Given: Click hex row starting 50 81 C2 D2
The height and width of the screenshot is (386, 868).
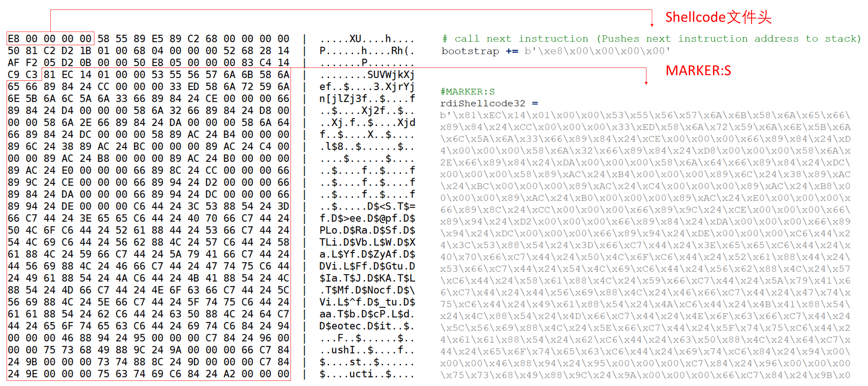Looking at the screenshot, I should [148, 51].
